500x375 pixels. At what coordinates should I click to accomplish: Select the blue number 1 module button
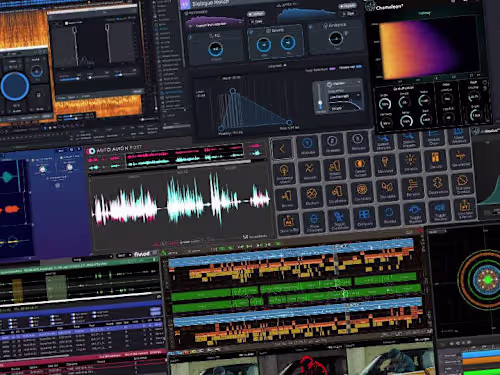[x=307, y=145]
